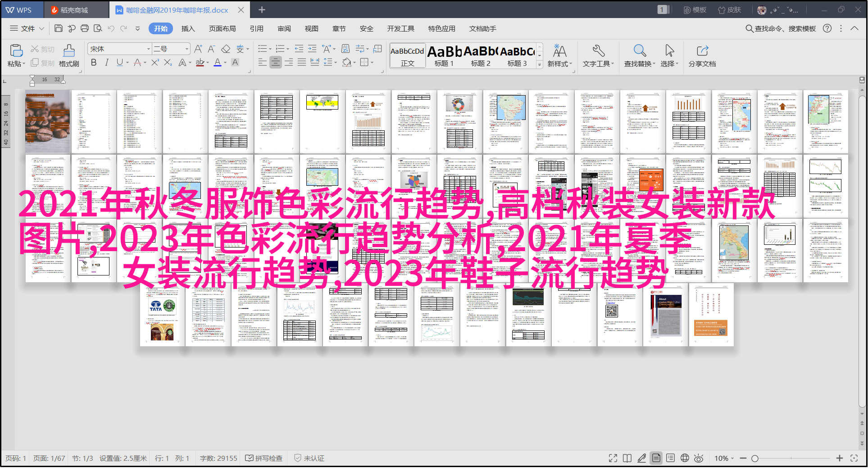Click the clear formatting eraser icon
The height and width of the screenshot is (468, 868).
[226, 49]
